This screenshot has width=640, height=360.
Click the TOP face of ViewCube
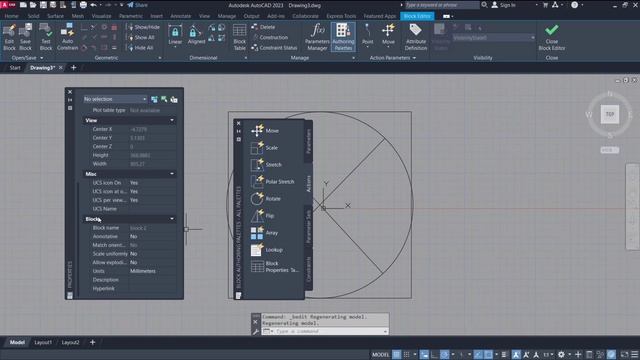610,114
